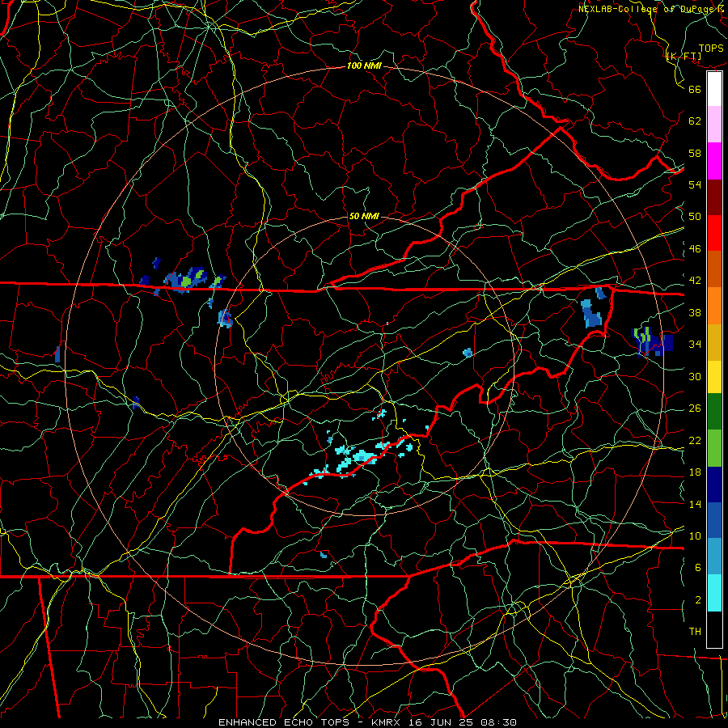
Task: Click the NEXLAB-College of DuPage credit text
Action: [x=651, y=9]
